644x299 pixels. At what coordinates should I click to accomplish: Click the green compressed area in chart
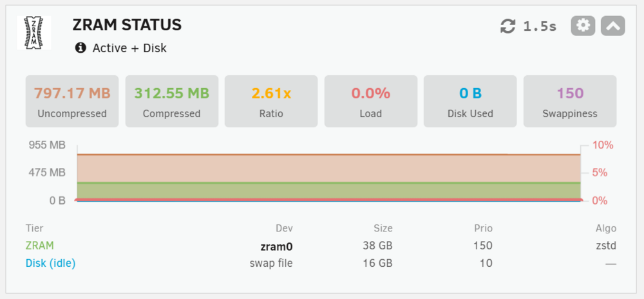coord(328,191)
